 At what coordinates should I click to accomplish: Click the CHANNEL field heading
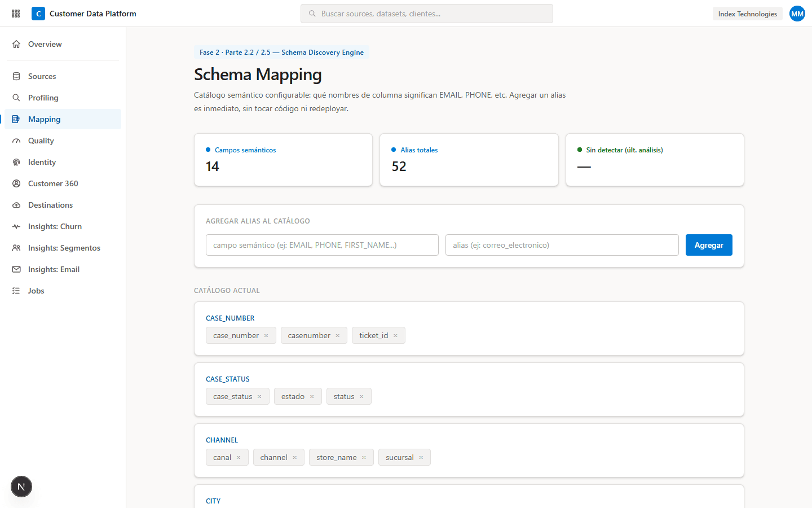(222, 440)
